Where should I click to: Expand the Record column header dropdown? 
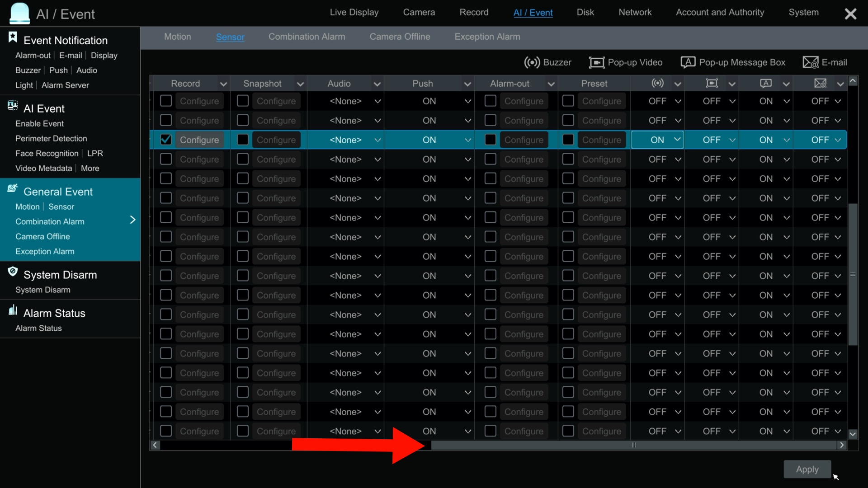(223, 84)
